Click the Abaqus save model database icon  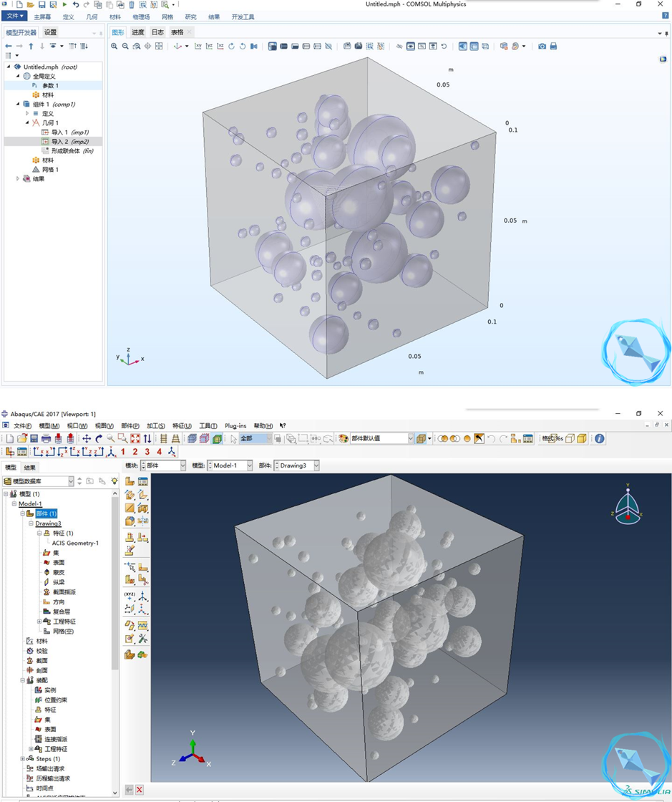tap(34, 438)
